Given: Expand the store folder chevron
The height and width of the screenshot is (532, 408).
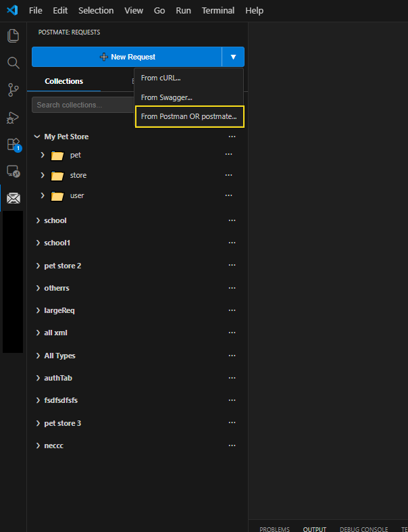Looking at the screenshot, I should [43, 175].
